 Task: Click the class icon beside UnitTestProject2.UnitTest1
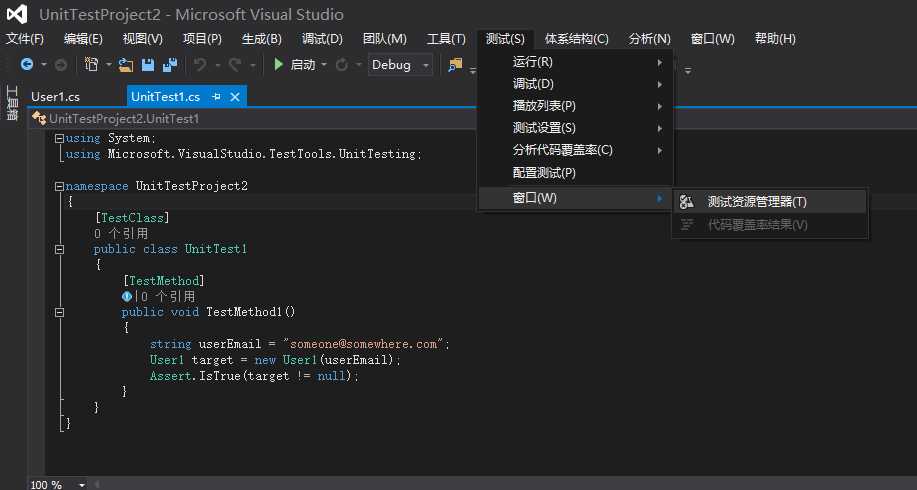[x=39, y=118]
